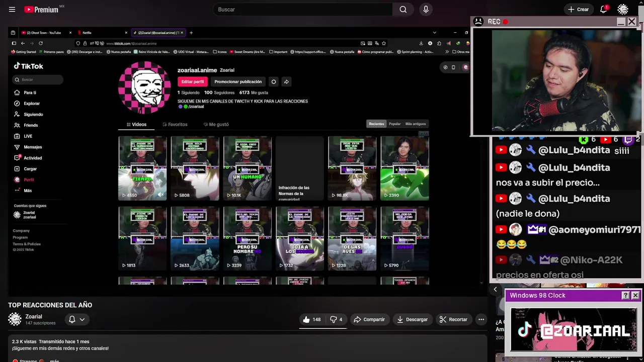Open TikTok Cargar upload page
The width and height of the screenshot is (644, 362).
(x=30, y=169)
